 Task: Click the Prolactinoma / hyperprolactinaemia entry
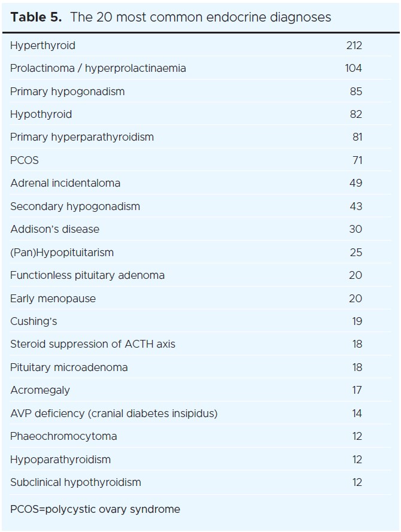point(98,68)
